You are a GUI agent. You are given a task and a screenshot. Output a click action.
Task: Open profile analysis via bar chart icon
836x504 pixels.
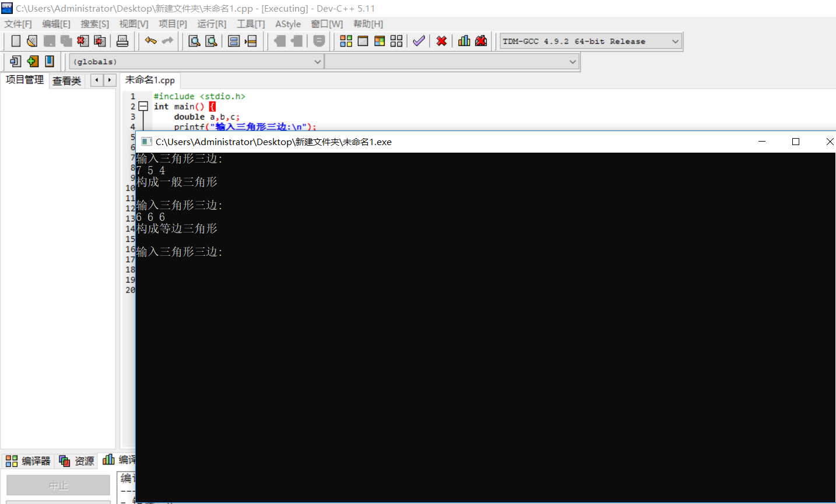pos(464,41)
